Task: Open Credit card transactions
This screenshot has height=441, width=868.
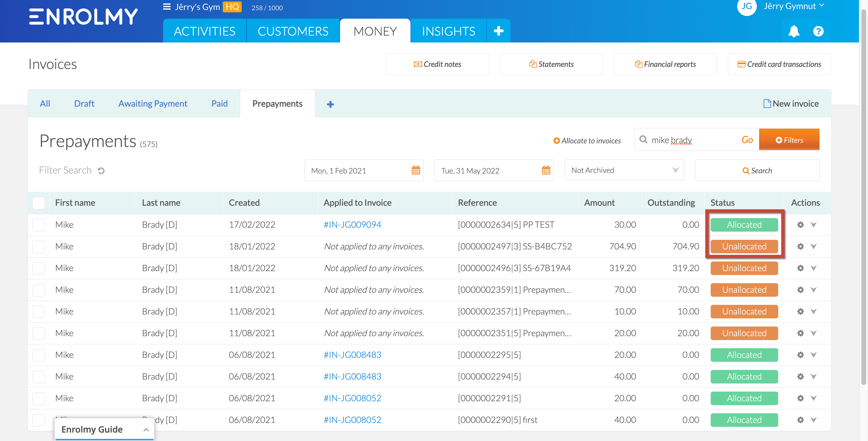Action: [779, 64]
